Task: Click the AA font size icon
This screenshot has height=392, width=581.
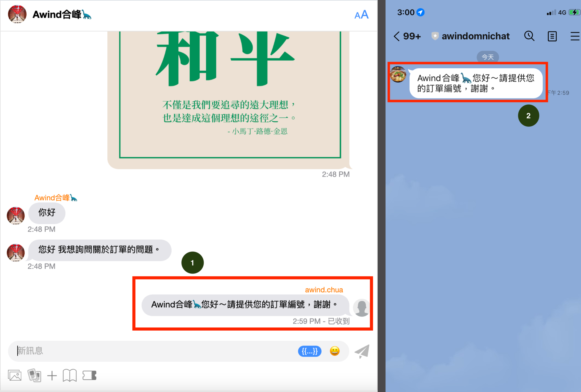Action: [x=361, y=15]
